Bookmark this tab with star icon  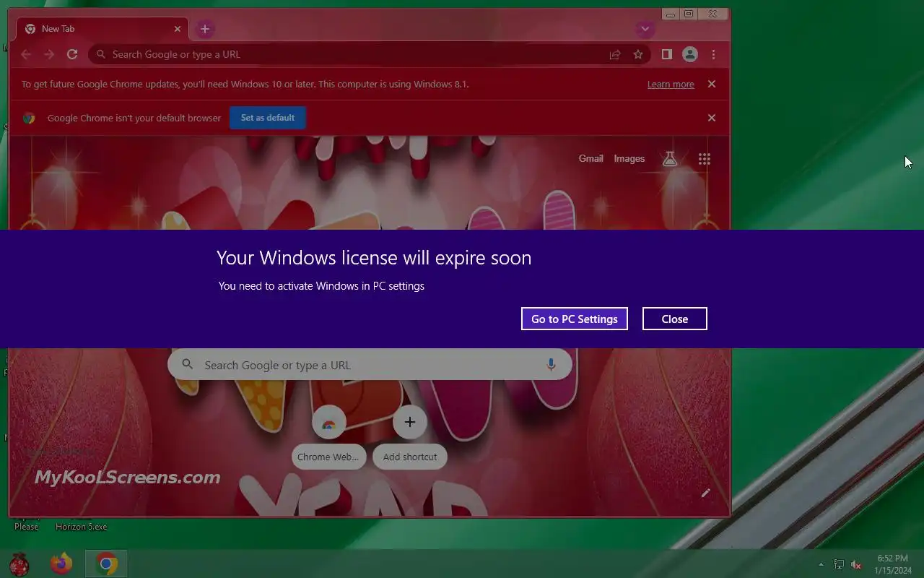pos(638,54)
